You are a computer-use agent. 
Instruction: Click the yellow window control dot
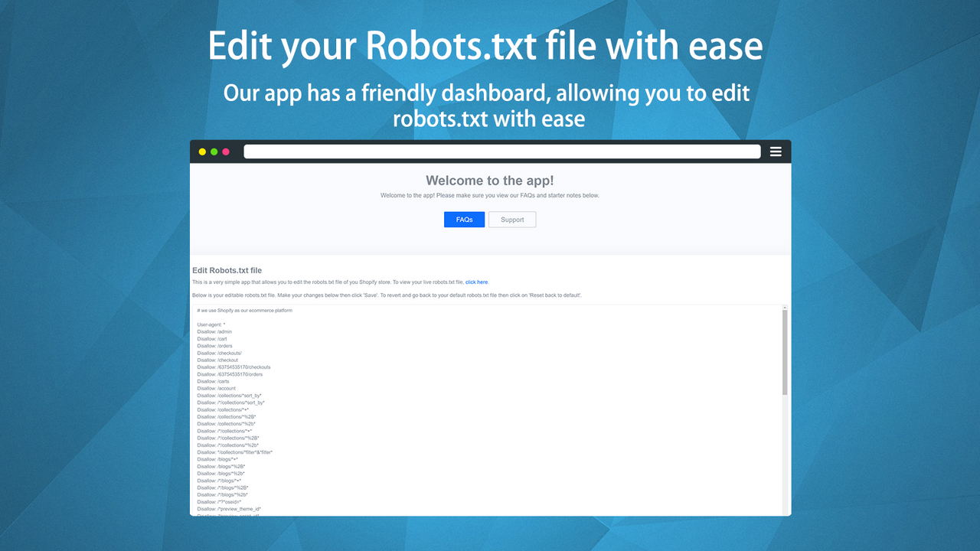point(201,152)
